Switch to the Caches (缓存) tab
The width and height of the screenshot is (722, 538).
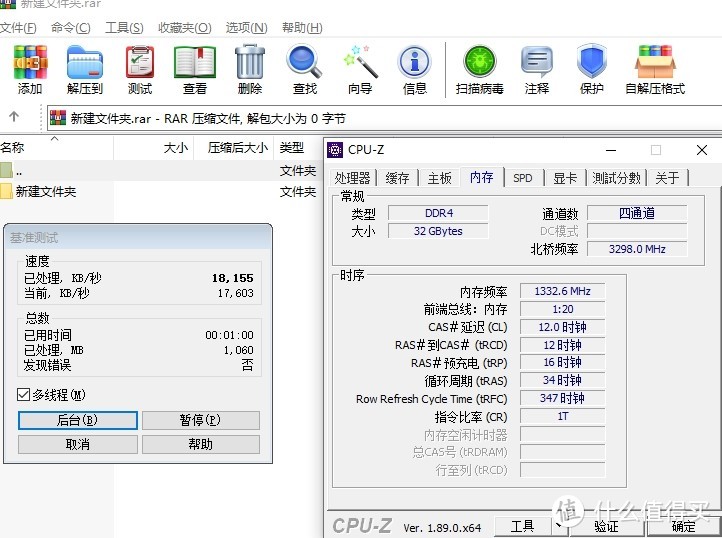pyautogui.click(x=397, y=178)
